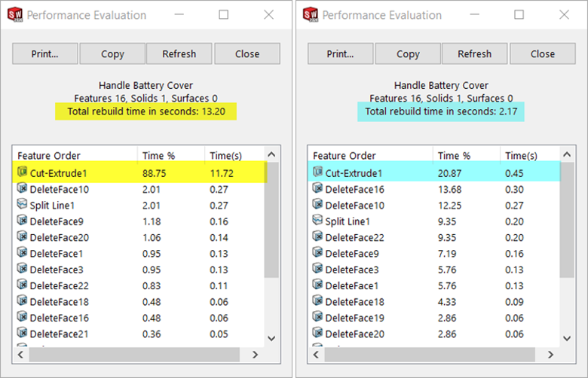Select 20.87 time percent cell in right window
Viewport: 588px width, 378px height.
(x=449, y=173)
